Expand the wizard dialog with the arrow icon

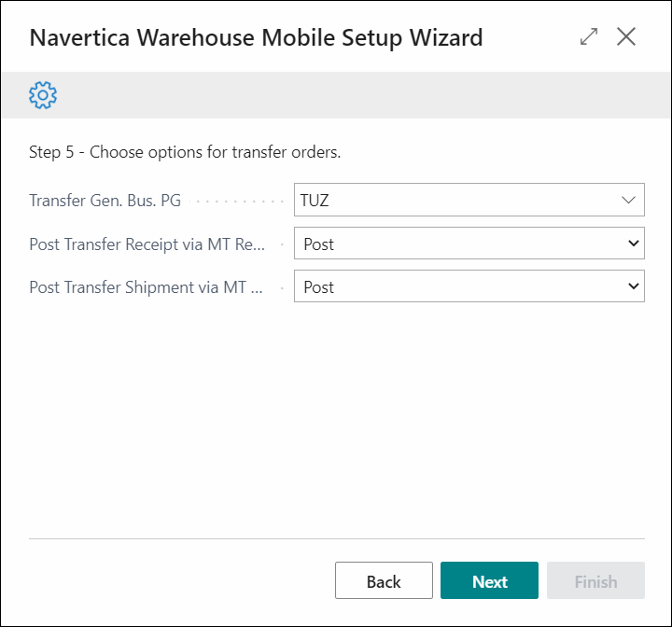[589, 36]
